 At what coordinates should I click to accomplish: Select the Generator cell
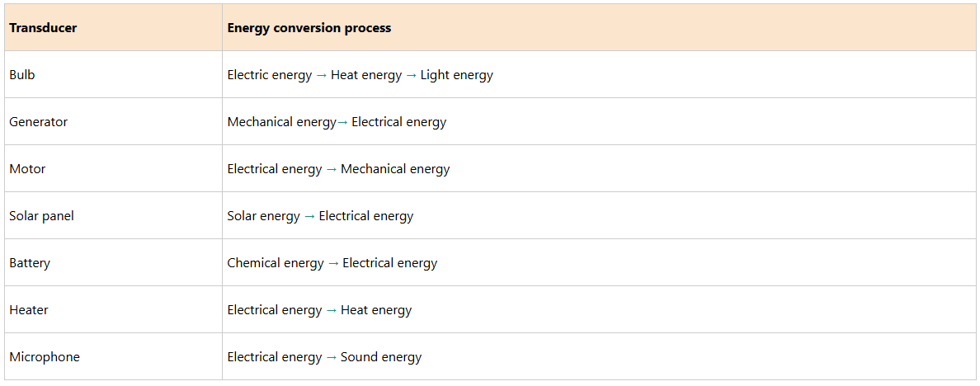(x=39, y=122)
